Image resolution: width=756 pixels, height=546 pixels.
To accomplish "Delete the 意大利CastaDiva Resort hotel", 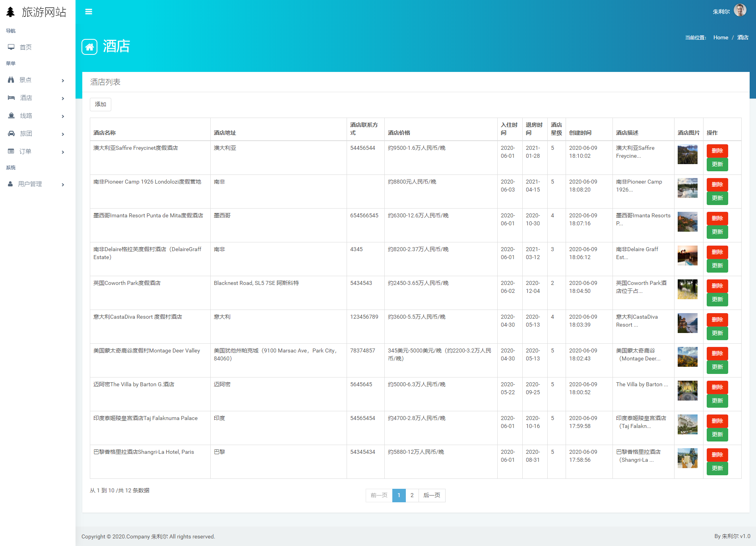I will point(717,320).
